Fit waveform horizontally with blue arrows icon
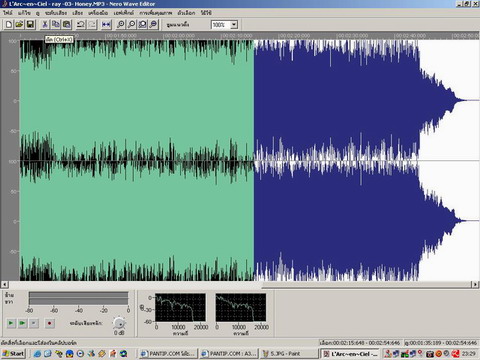This screenshot has height=360, width=480. [x=106, y=24]
